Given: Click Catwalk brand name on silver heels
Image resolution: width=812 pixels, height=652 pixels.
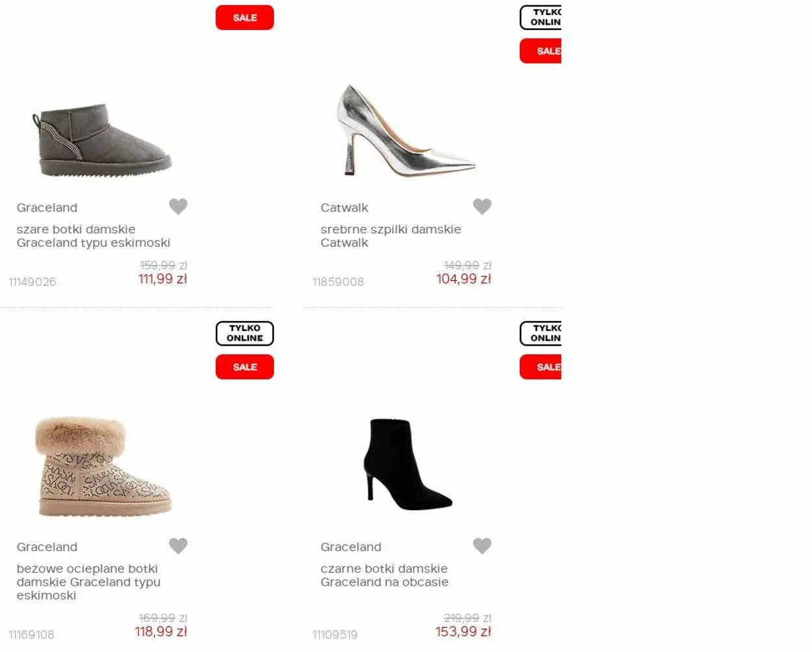Looking at the screenshot, I should coord(344,207).
